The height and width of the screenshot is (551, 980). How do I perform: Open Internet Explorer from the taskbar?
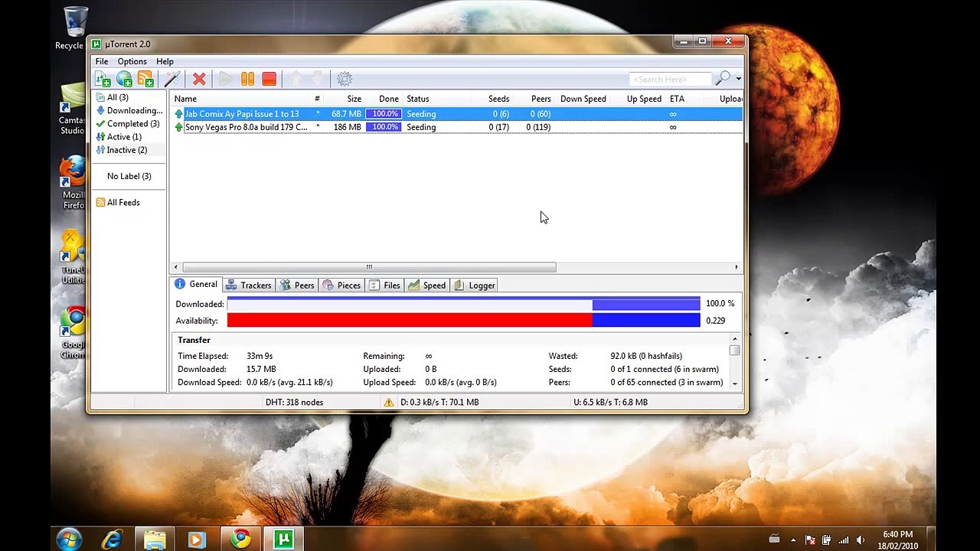112,539
